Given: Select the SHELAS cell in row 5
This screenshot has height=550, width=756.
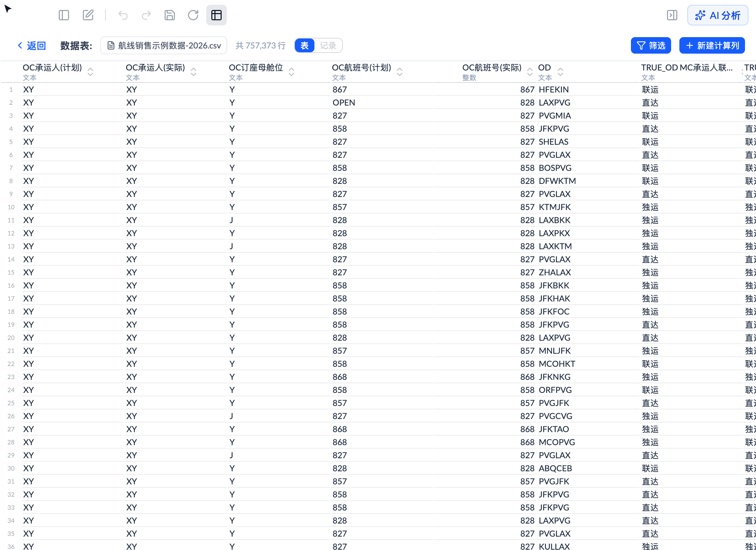Looking at the screenshot, I should tap(588, 142).
